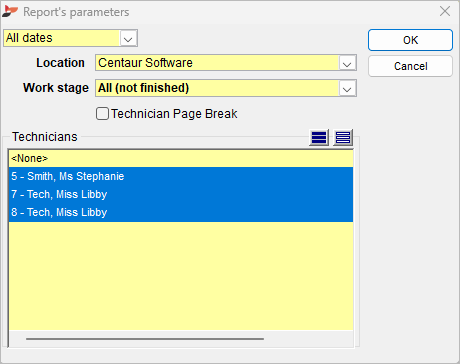Confirm with the OK button
The width and height of the screenshot is (460, 364).
[410, 40]
